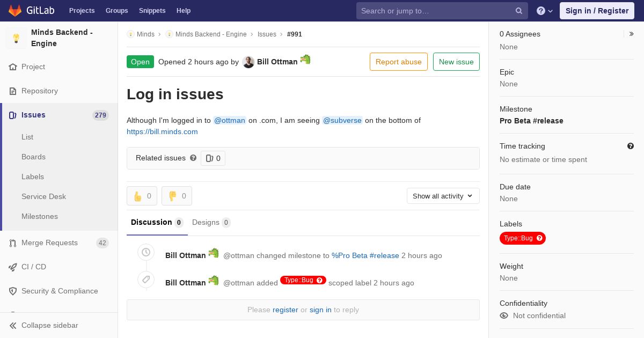Click the Repository file icon
The image size is (644, 338).
[x=13, y=91]
